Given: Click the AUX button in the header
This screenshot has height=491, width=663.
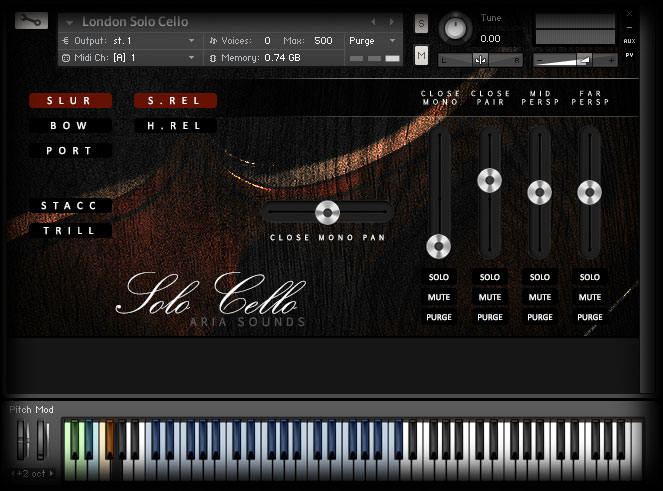Looking at the screenshot, I should tap(629, 41).
